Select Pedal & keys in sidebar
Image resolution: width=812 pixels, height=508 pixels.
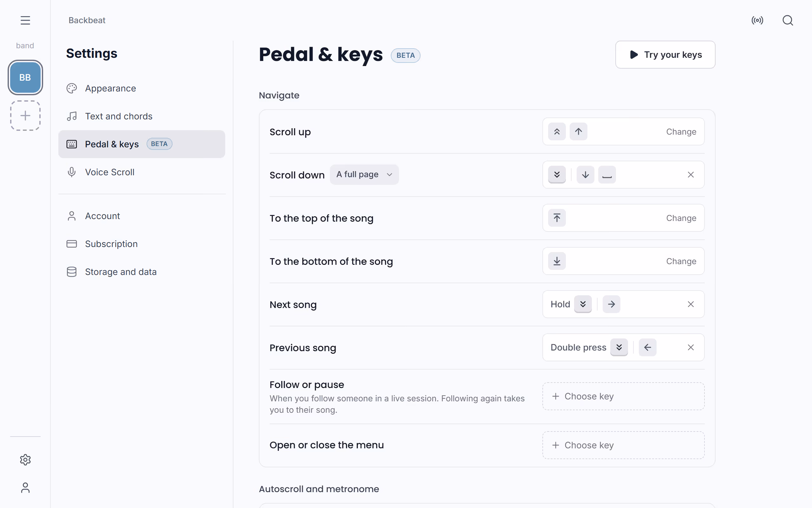tap(141, 144)
